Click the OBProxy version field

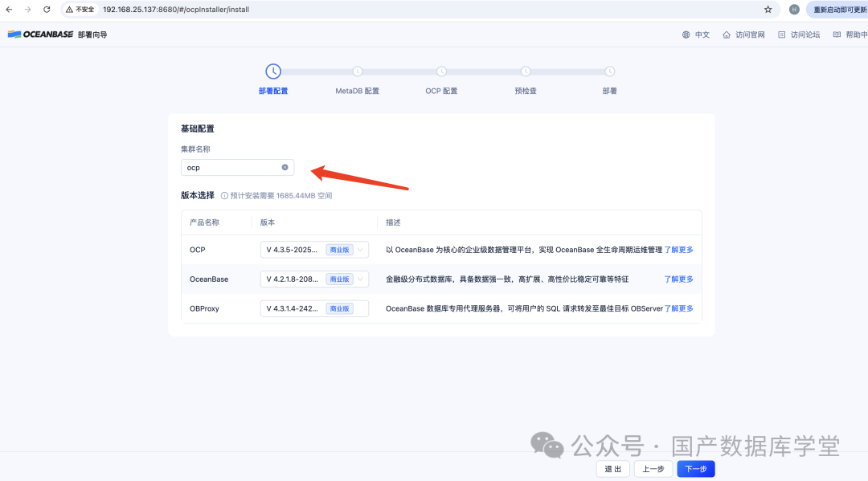coord(314,308)
